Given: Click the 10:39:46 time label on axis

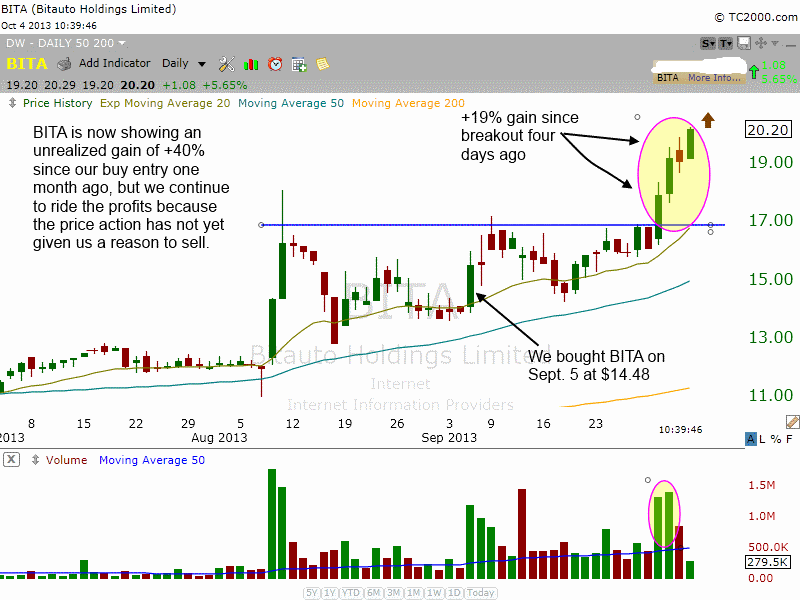Looking at the screenshot, I should coord(680,430).
